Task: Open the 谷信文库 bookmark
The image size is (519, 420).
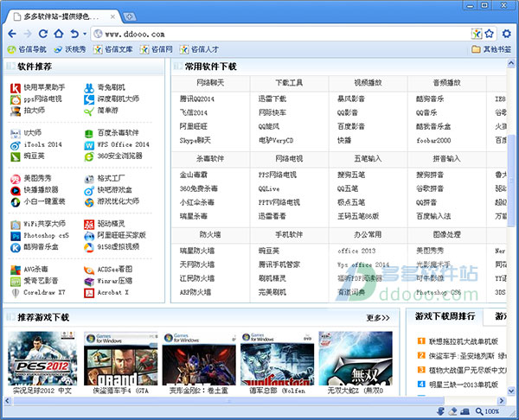Action: coord(112,49)
